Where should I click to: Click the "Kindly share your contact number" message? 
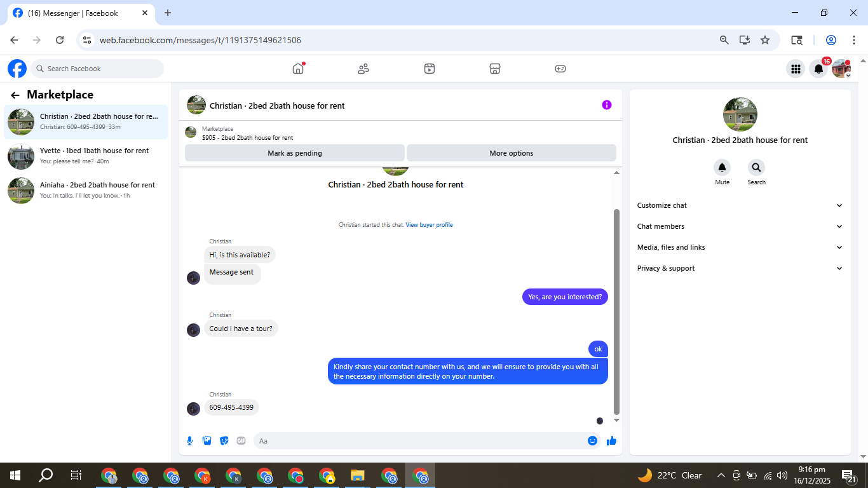click(x=468, y=372)
